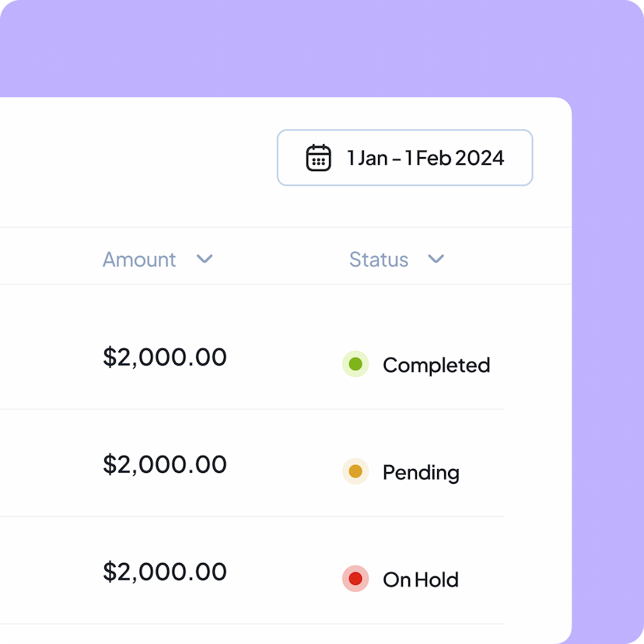Click the green Completed status dot
The image size is (644, 644).
[355, 364]
